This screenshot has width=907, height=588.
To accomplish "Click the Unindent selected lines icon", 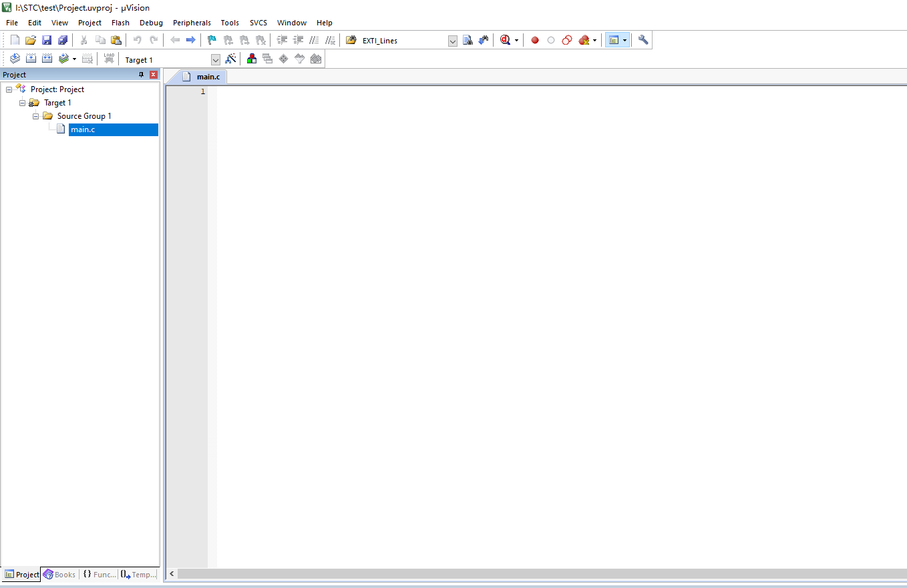I will (x=299, y=40).
